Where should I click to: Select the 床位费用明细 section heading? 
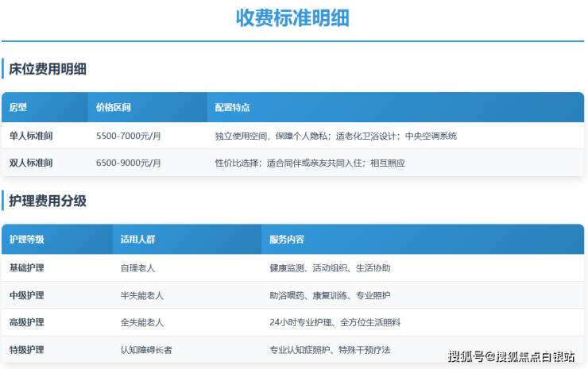pos(48,69)
